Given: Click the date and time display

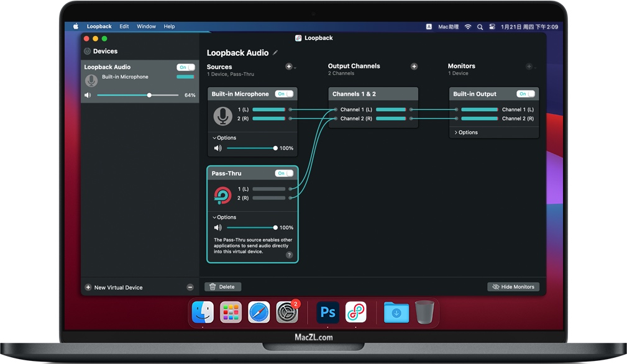Looking at the screenshot, I should point(529,27).
